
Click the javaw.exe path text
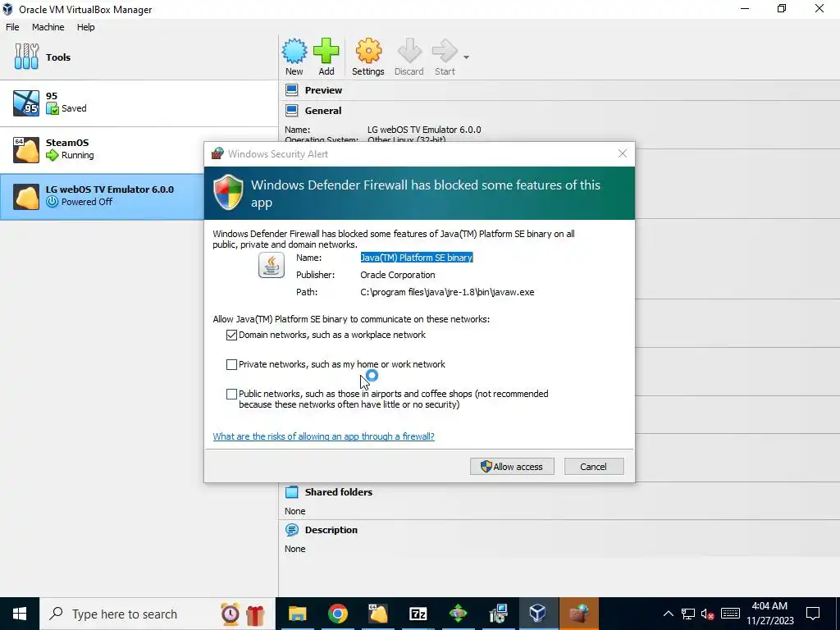tap(447, 292)
